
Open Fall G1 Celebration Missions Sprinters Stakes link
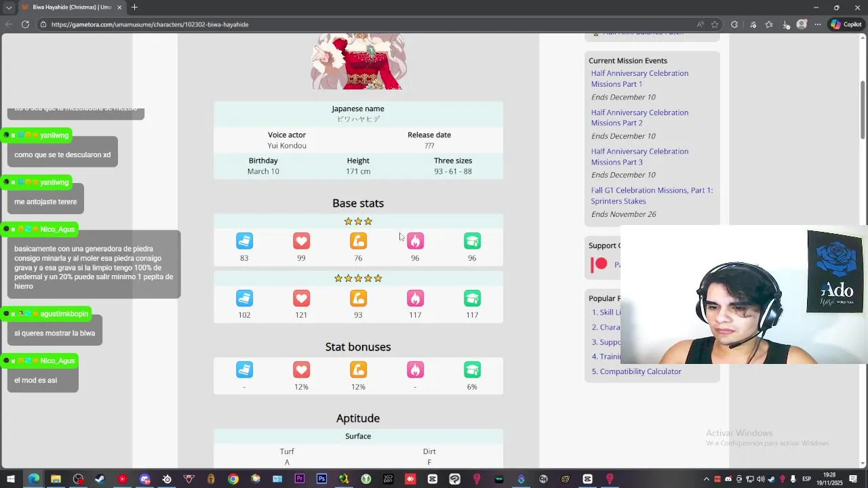(x=652, y=195)
